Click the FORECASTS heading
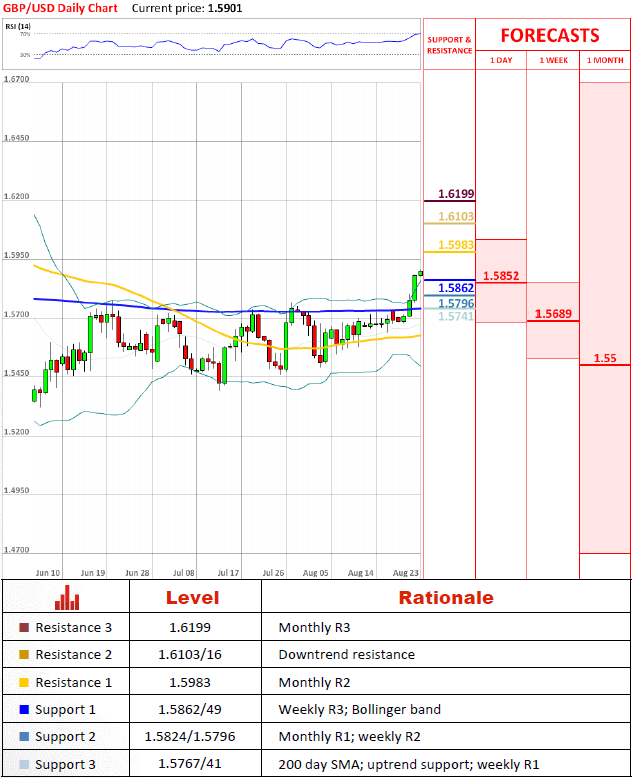633x778 pixels. [549, 35]
